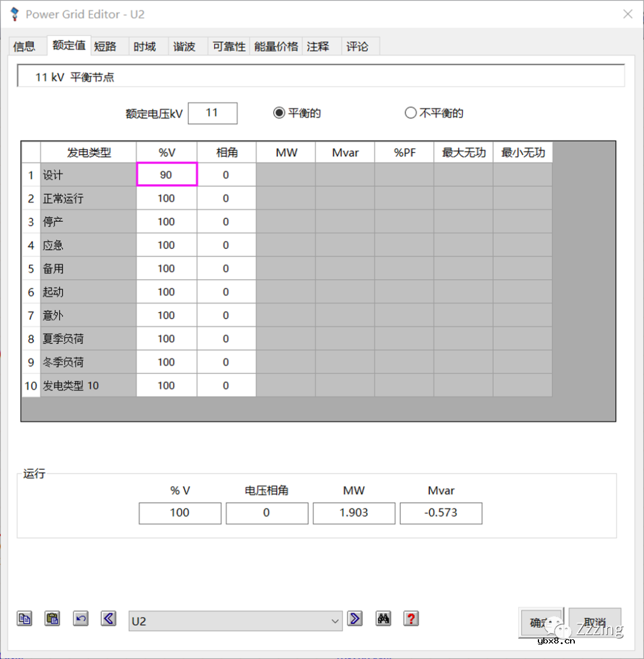This screenshot has width=644, height=659.
Task: Switch to the 短路 tab
Action: click(x=105, y=46)
